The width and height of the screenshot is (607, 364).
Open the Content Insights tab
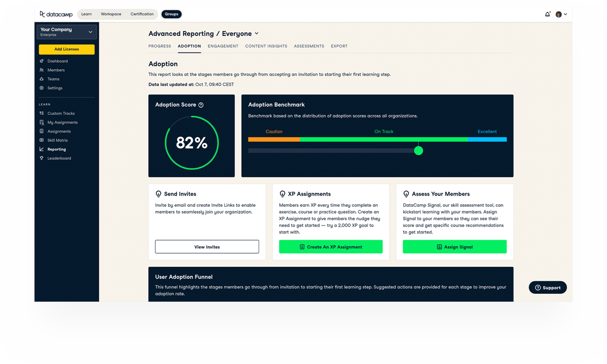(x=266, y=46)
